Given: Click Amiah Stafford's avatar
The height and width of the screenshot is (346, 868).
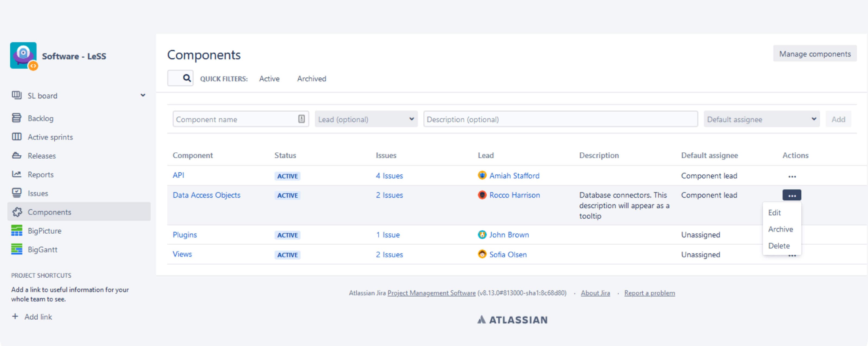Looking at the screenshot, I should pos(482,175).
